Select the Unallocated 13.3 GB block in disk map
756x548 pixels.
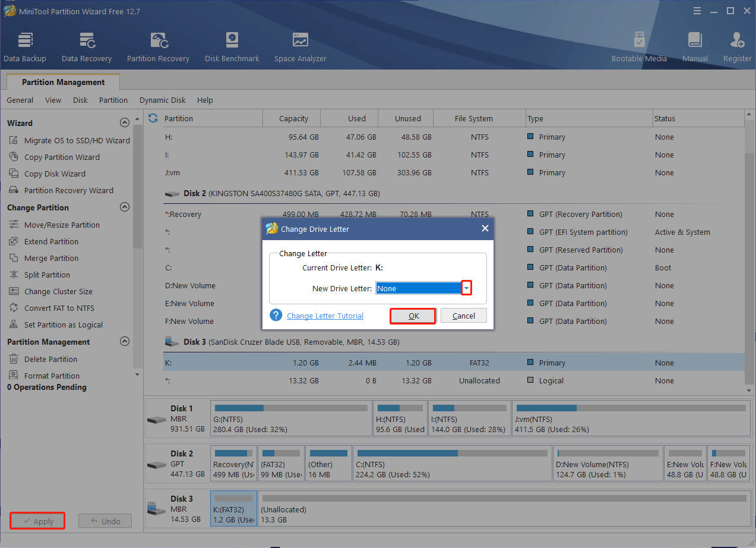click(x=504, y=508)
